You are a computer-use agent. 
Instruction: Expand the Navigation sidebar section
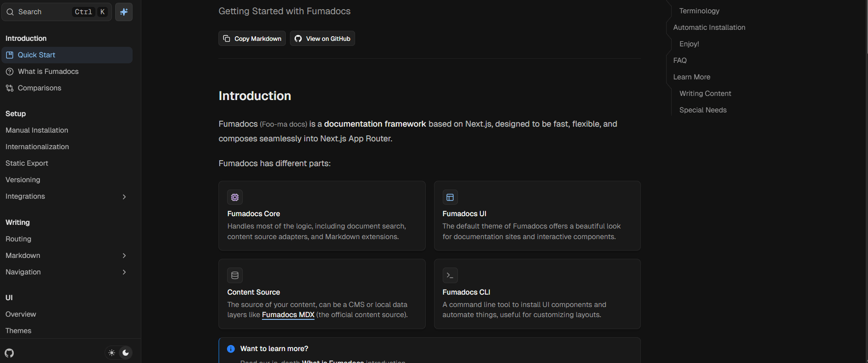pos(124,272)
